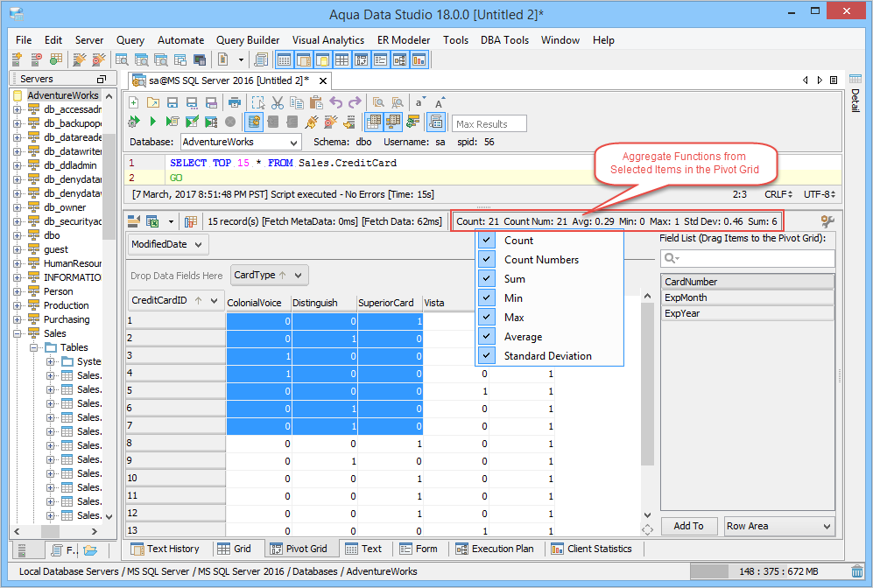Select CardNumber in the Field List
This screenshot has width=873, height=588.
coord(747,282)
